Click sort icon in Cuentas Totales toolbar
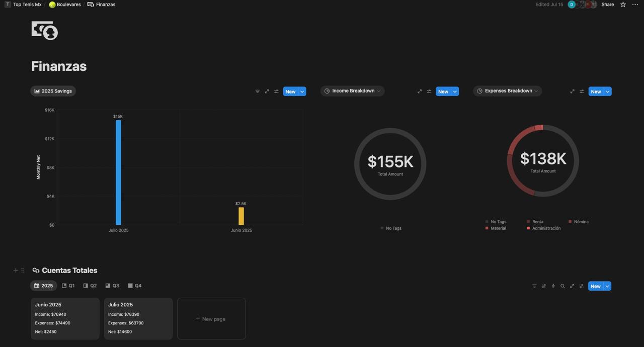The image size is (644, 347). point(543,286)
